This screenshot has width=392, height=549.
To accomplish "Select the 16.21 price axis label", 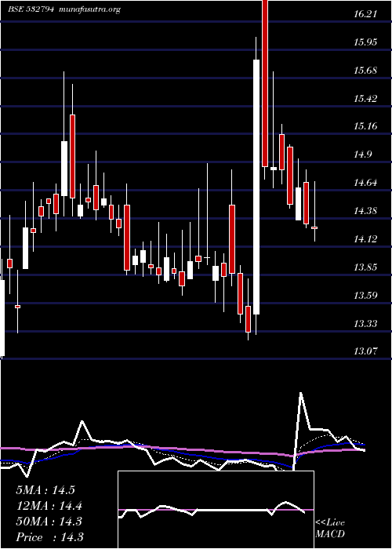I will click(365, 14).
